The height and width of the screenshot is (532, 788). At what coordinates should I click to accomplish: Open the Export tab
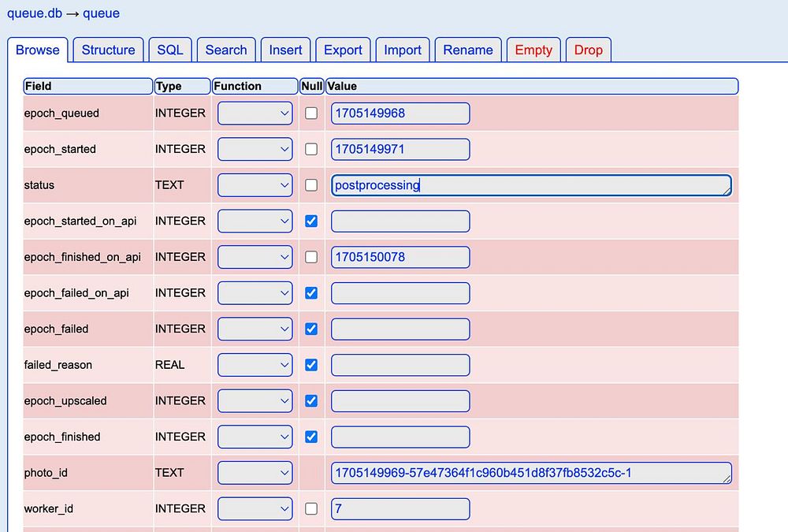(x=343, y=50)
